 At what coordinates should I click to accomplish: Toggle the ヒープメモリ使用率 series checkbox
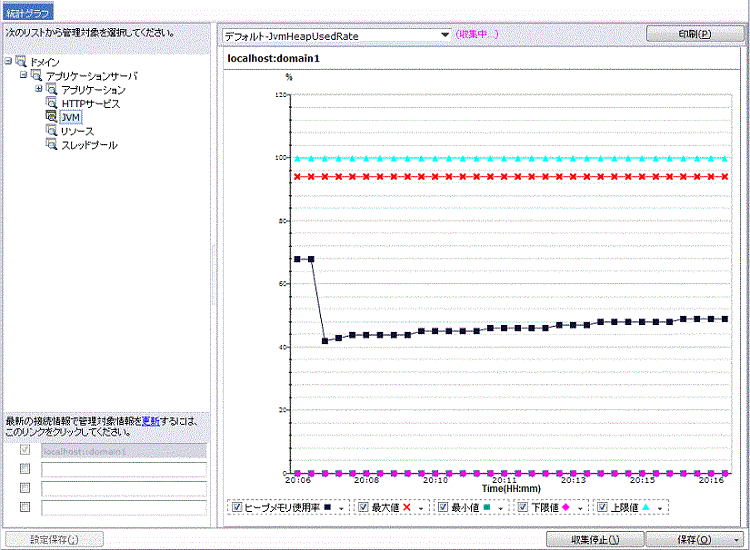click(x=237, y=507)
